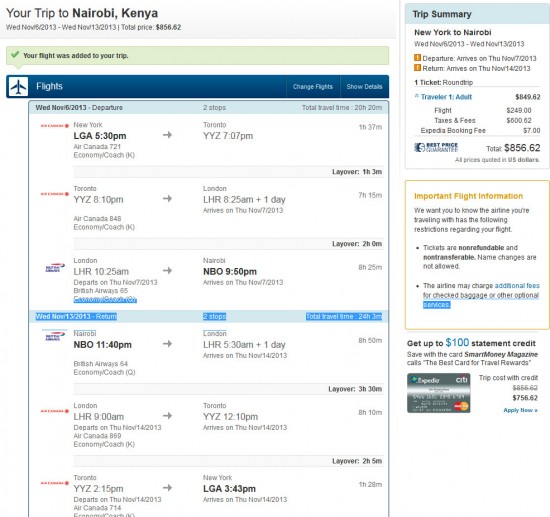The width and height of the screenshot is (550, 517).
Task: Click the Expedia Citi credit card image
Action: tap(438, 393)
